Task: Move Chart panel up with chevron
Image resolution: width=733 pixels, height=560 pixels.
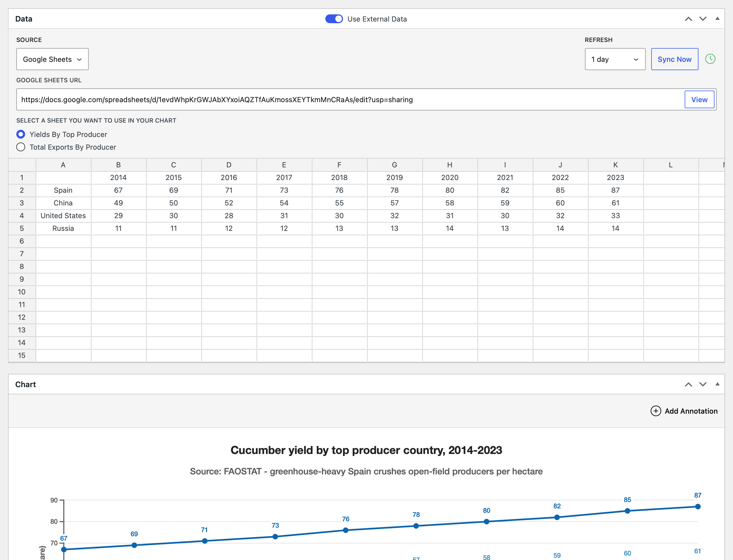Action: [688, 384]
